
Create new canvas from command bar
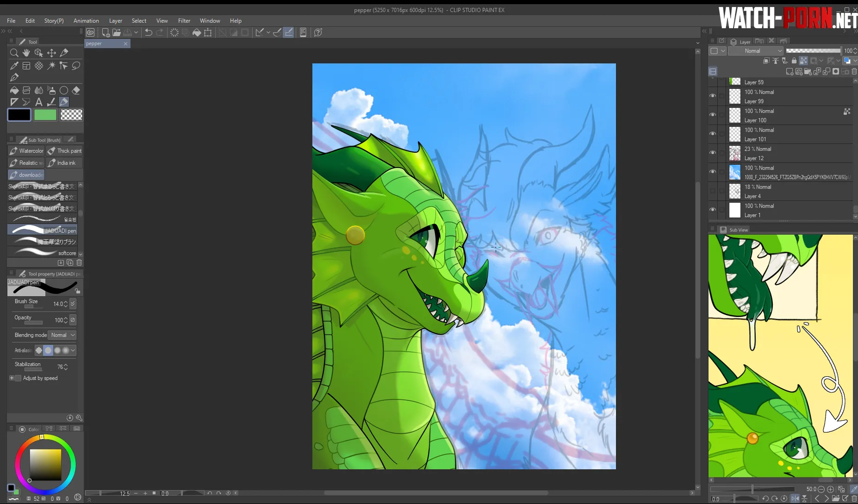pos(106,32)
